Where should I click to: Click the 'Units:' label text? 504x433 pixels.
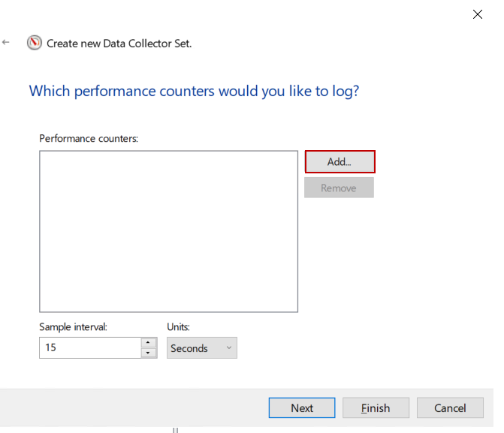coord(179,326)
